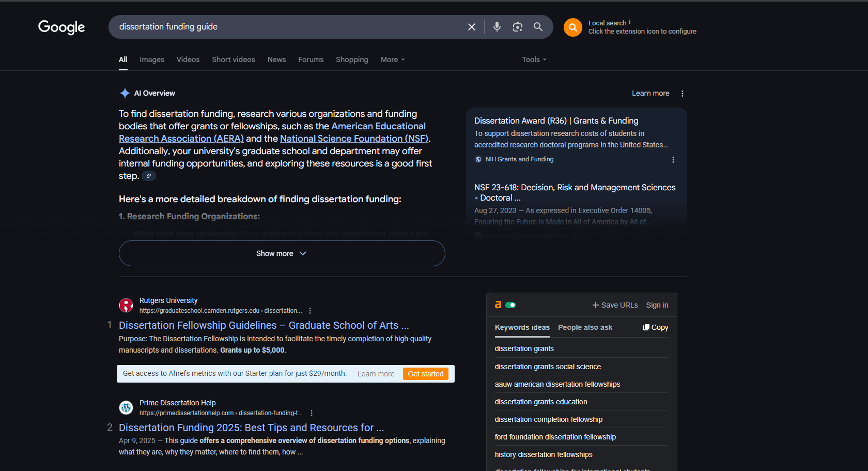
Task: Click the Prime Dissertation Help WordPress favicon
Action: coord(126,408)
